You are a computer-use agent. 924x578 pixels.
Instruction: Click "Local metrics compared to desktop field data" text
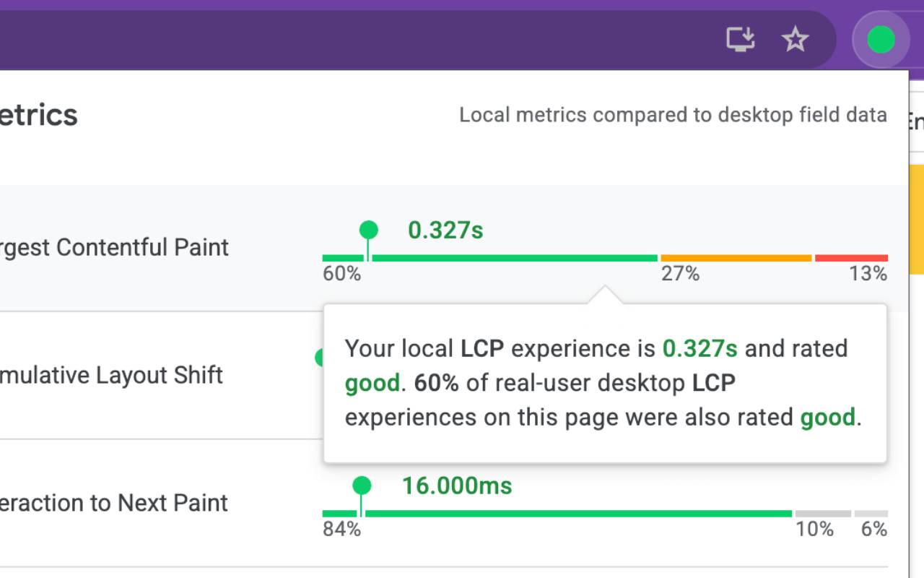pos(673,115)
